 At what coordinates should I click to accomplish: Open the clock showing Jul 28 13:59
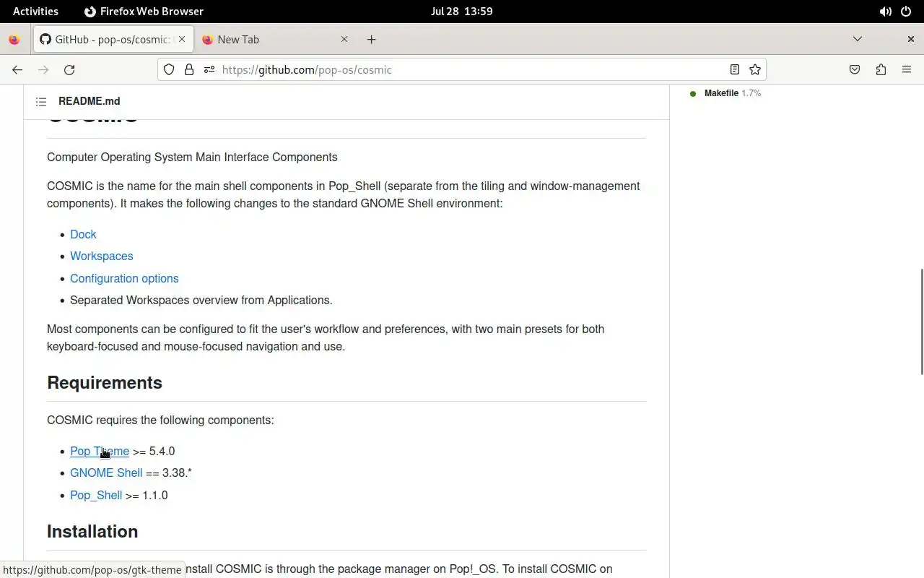[x=461, y=12]
